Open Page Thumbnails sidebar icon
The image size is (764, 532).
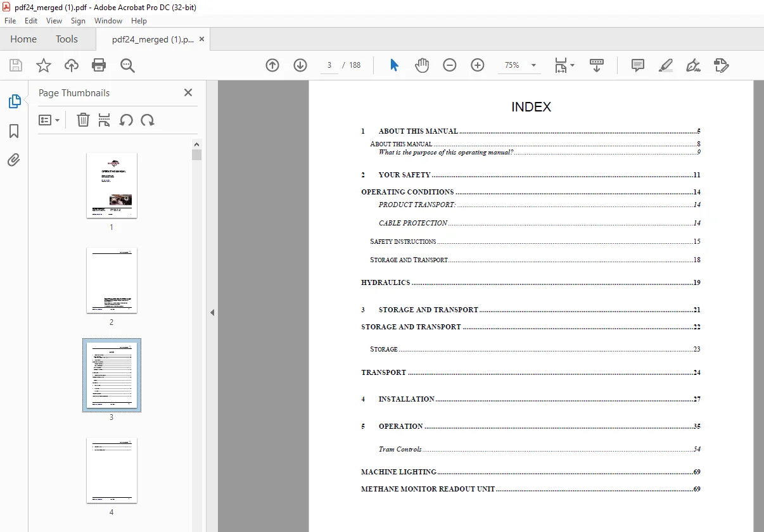coord(14,101)
